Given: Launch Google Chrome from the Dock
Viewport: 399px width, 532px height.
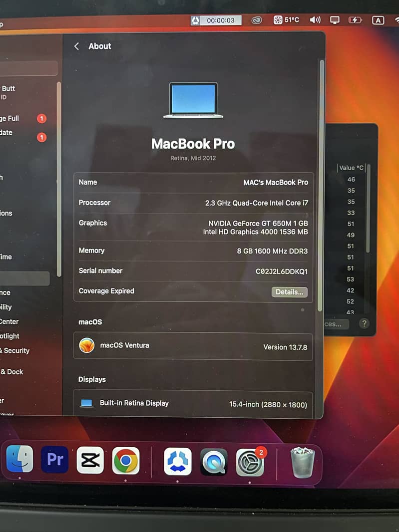Looking at the screenshot, I should point(126,461).
